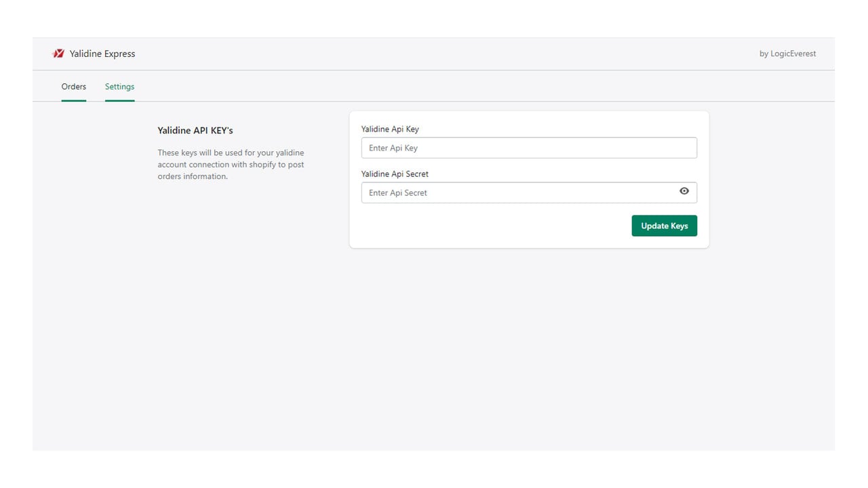Open the Orders tab
Viewport: 868px width, 488px height.
pyautogui.click(x=74, y=87)
